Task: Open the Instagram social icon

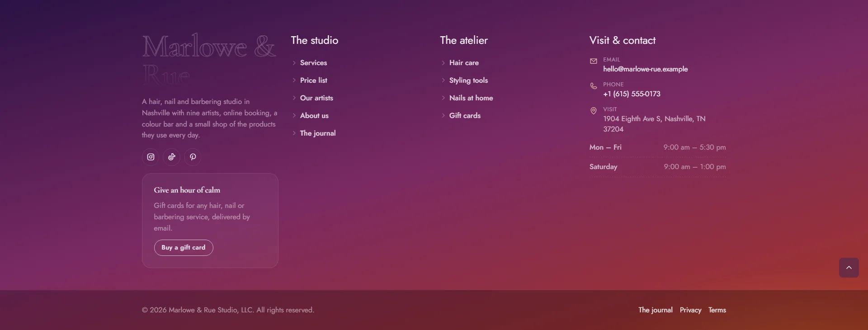Action: (x=151, y=157)
